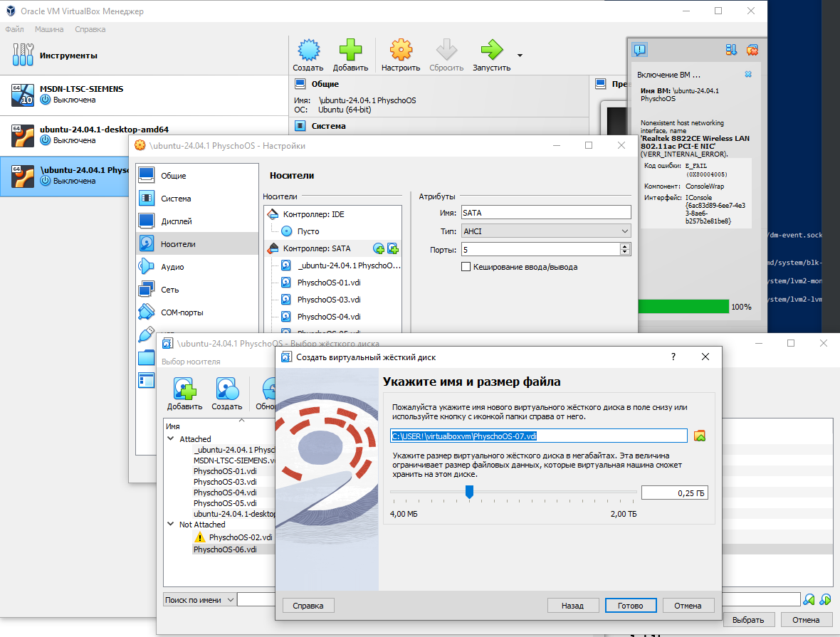Screen dimensions: 840x637
Task: Select MSDN-LTSC-SIEMENS.vdi in Attached list
Action: point(234,460)
